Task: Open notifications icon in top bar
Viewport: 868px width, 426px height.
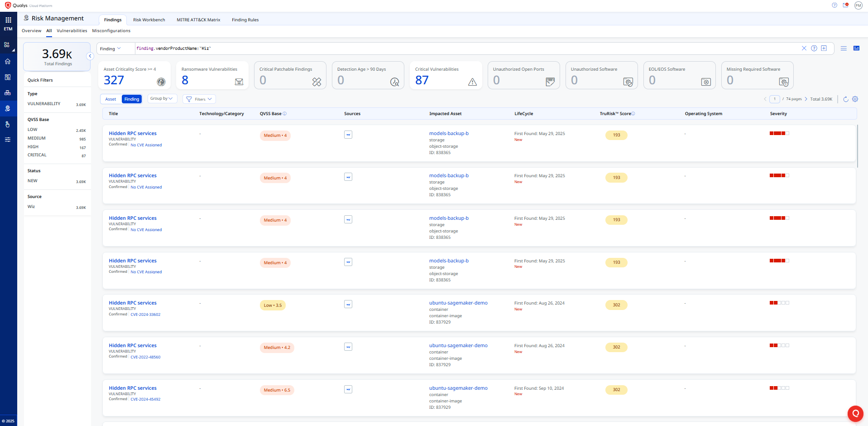Action: 845,5
